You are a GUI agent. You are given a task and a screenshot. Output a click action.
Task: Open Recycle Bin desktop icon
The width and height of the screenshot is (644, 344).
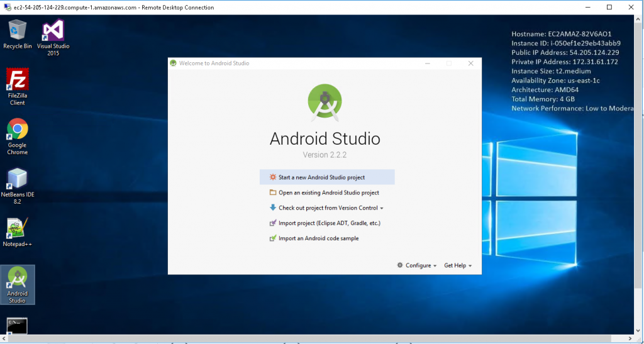pyautogui.click(x=18, y=30)
